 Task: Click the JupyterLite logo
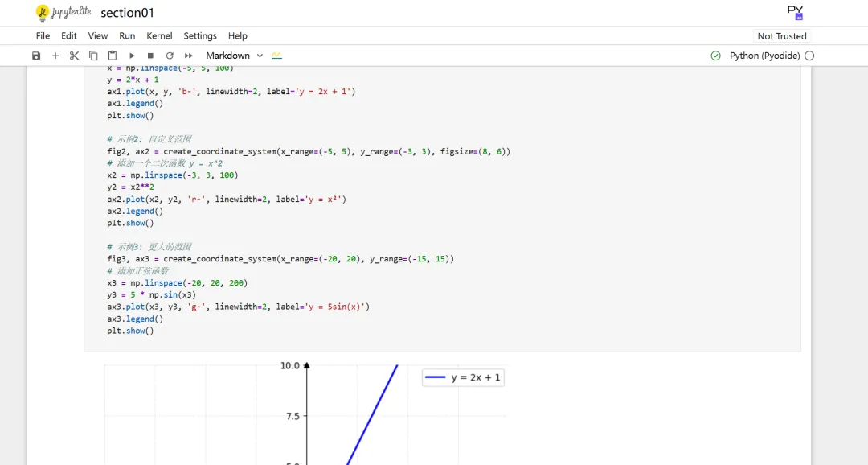pyautogui.click(x=63, y=13)
